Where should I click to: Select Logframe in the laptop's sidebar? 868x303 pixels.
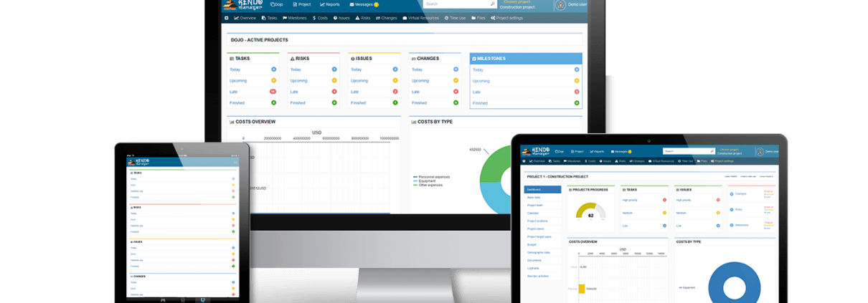(x=533, y=268)
